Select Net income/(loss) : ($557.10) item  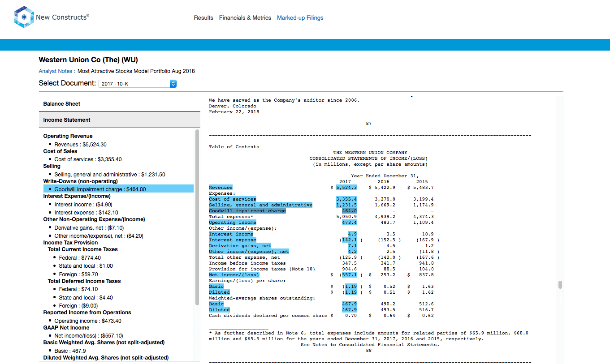pos(89,336)
